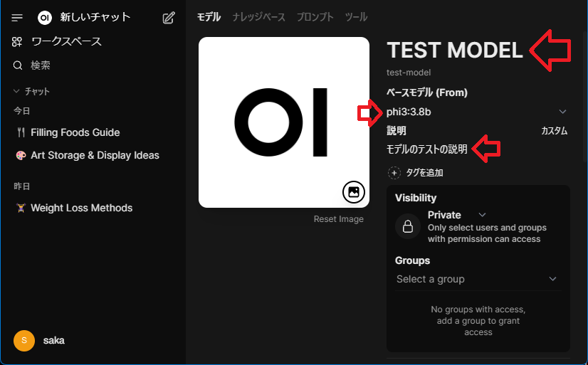Click the タグを追加 label

pyautogui.click(x=424, y=173)
